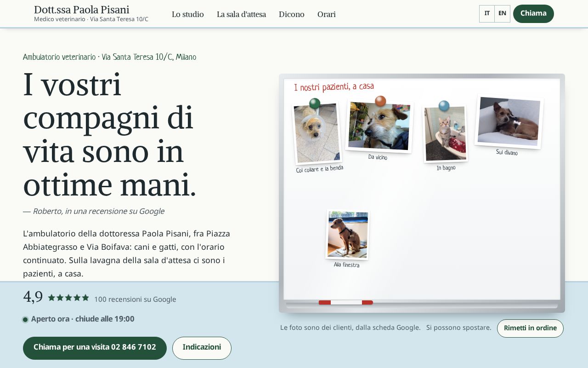Click the red whiteboard marker on tray
Viewport: 588px width, 368px height.
pyautogui.click(x=346, y=302)
